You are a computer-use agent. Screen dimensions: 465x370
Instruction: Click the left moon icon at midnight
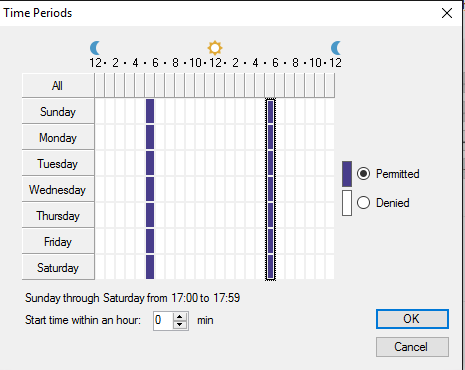[95, 48]
